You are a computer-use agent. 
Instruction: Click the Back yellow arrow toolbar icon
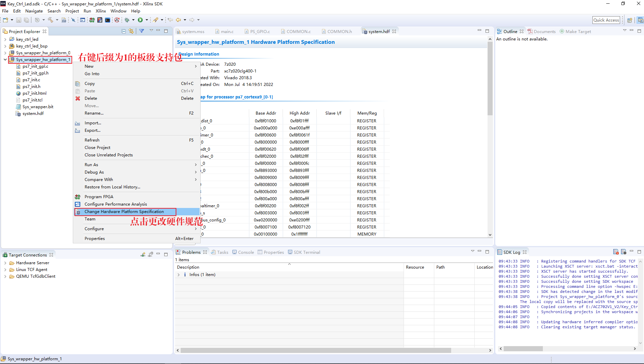(178, 20)
